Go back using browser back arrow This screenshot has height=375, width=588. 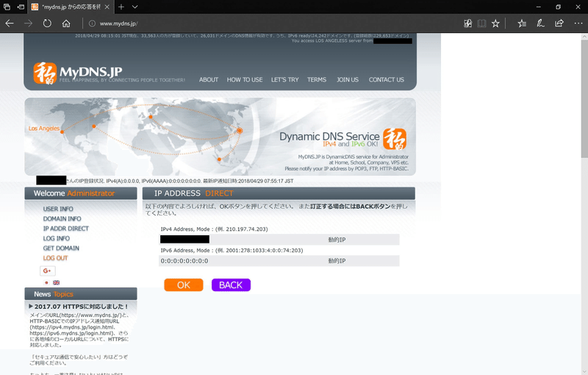pos(10,24)
